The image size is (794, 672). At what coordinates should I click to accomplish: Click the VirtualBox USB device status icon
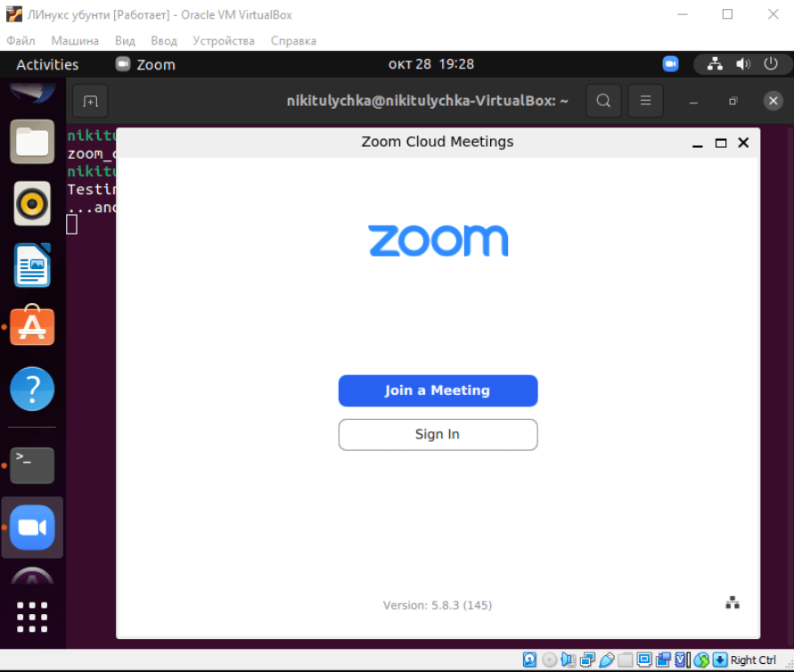pyautogui.click(x=607, y=660)
